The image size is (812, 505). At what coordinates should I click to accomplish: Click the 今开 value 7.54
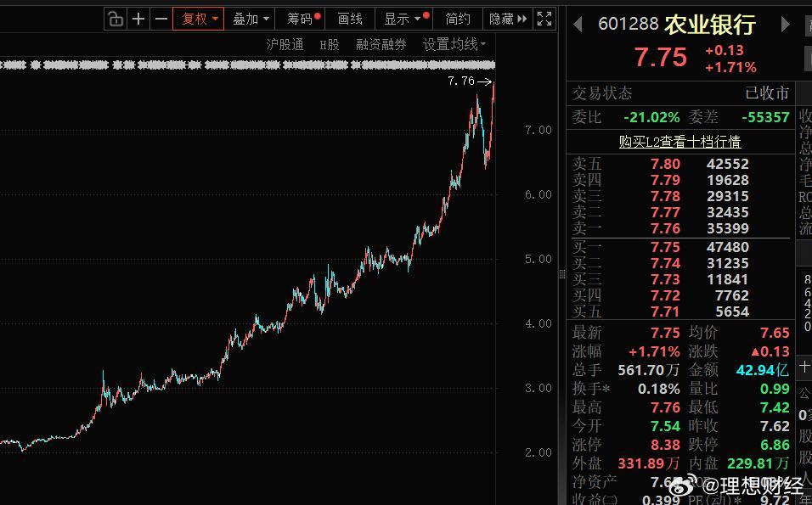[665, 426]
